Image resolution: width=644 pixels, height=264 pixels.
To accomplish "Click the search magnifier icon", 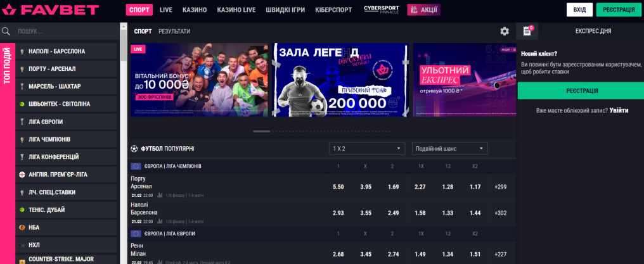I will pyautogui.click(x=6, y=31).
